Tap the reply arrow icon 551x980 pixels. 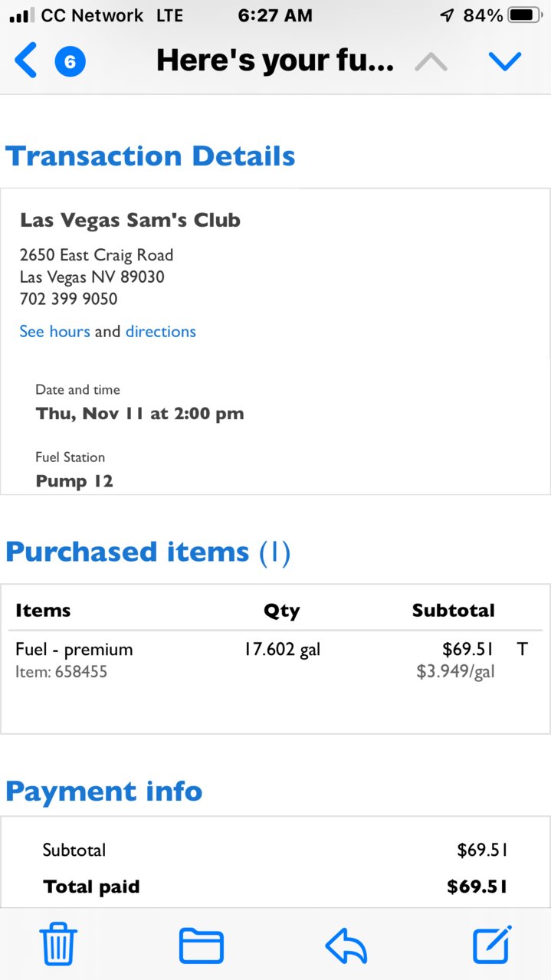tap(346, 946)
